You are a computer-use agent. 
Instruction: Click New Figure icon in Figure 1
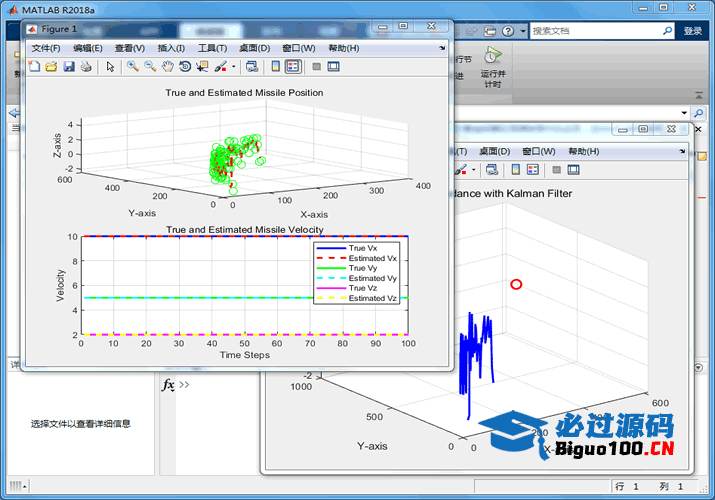coord(34,67)
